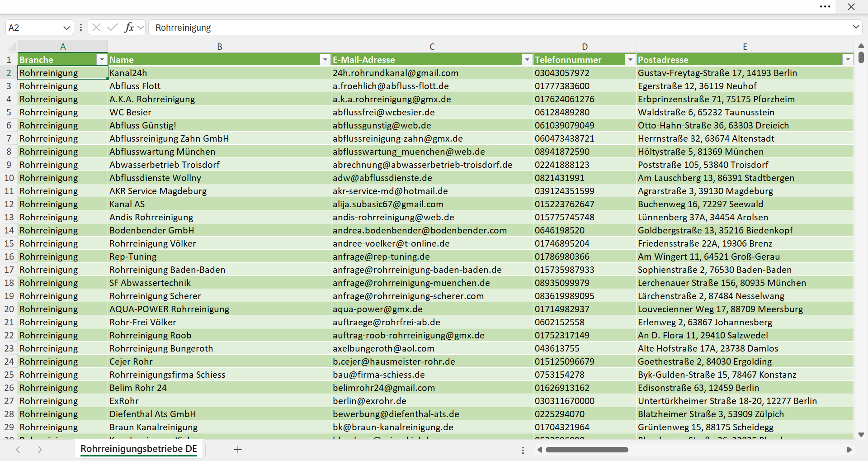
Task: Click horizontal scrollbar right arrow
Action: (x=849, y=450)
